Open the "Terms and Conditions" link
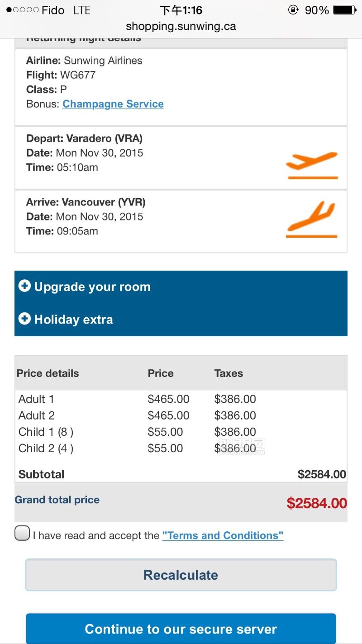This screenshot has height=644, width=362. (x=223, y=536)
